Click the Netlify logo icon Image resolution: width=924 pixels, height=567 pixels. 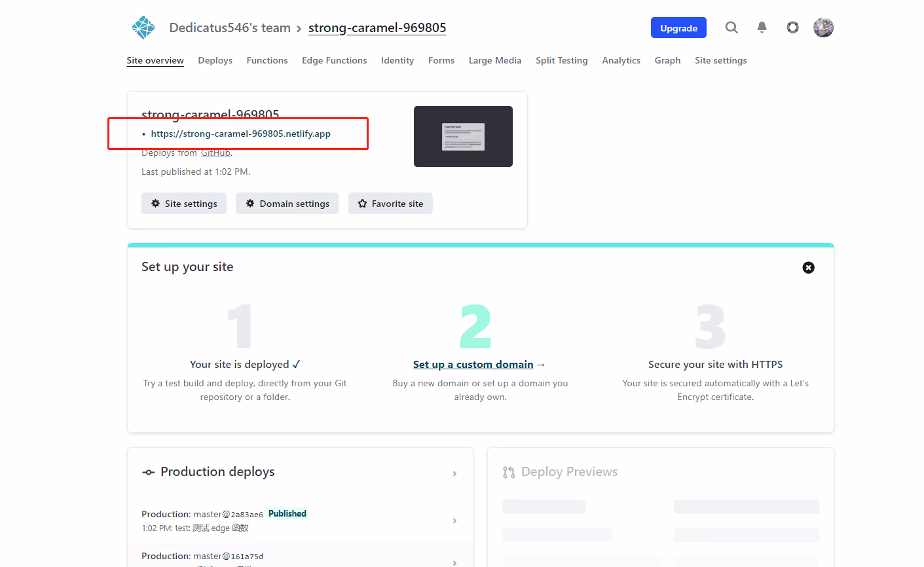[143, 27]
